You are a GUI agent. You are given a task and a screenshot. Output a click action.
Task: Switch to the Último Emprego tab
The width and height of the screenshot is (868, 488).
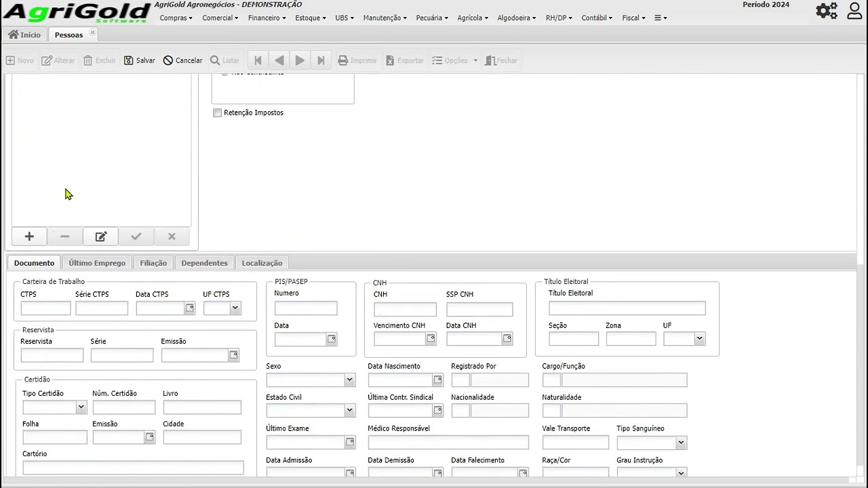(x=97, y=263)
